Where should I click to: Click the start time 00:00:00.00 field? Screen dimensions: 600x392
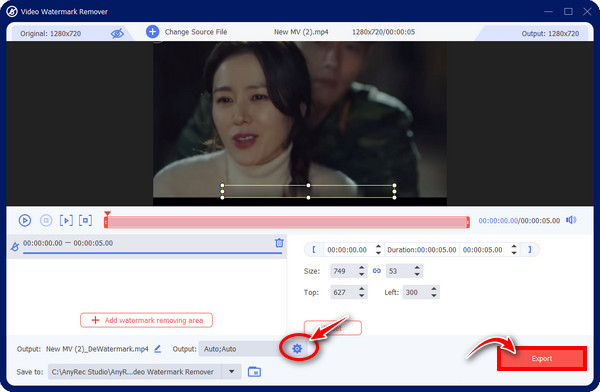coord(347,250)
